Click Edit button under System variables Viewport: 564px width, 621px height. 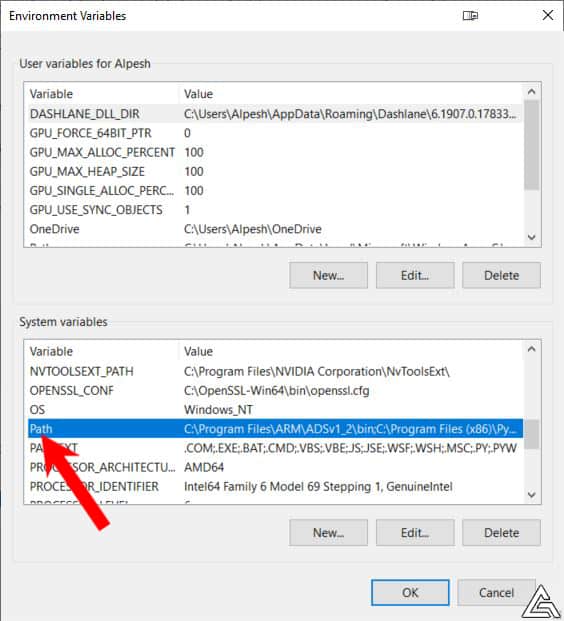pos(415,533)
